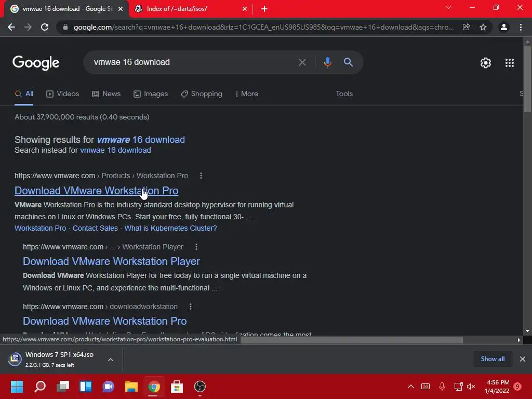Open the Chrome profile icon
The image size is (532, 399).
click(504, 27)
